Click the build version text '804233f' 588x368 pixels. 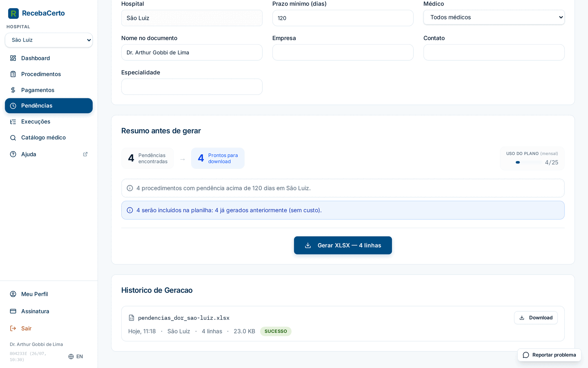18,354
